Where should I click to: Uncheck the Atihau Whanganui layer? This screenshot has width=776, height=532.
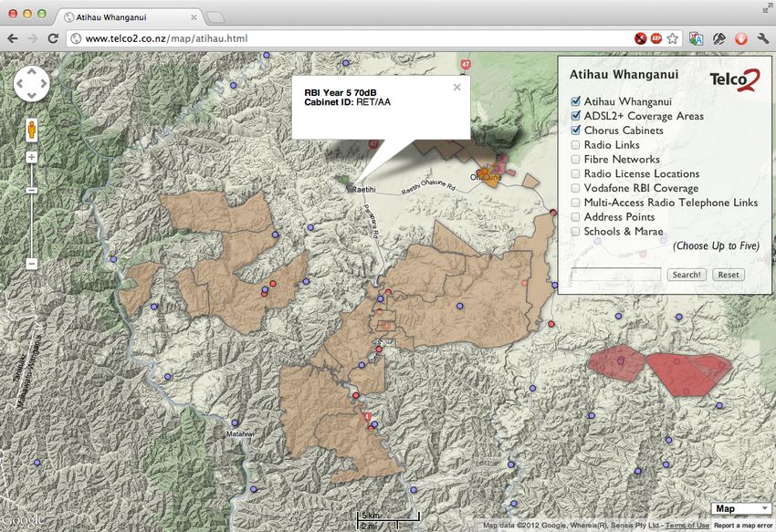click(x=575, y=101)
